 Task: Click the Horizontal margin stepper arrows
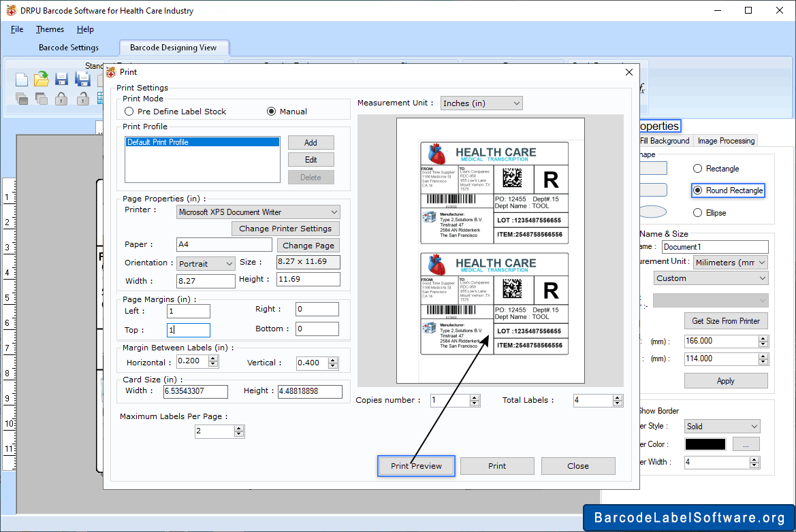pyautogui.click(x=213, y=361)
